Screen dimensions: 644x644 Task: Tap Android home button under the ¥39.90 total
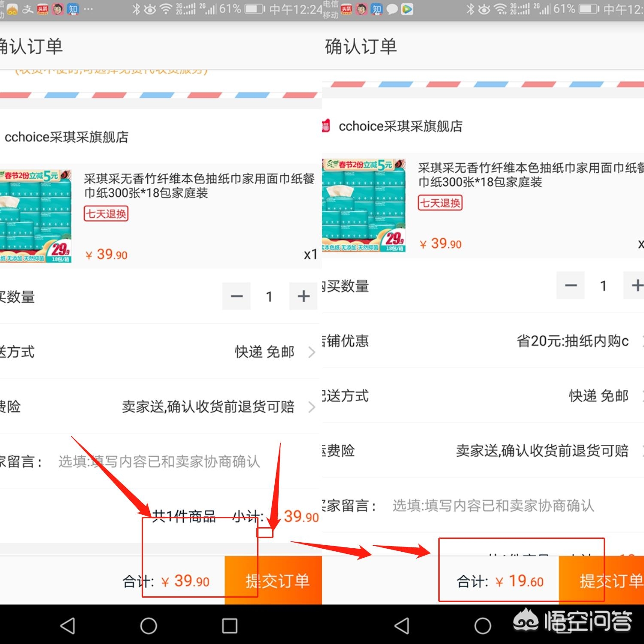pos(149,626)
